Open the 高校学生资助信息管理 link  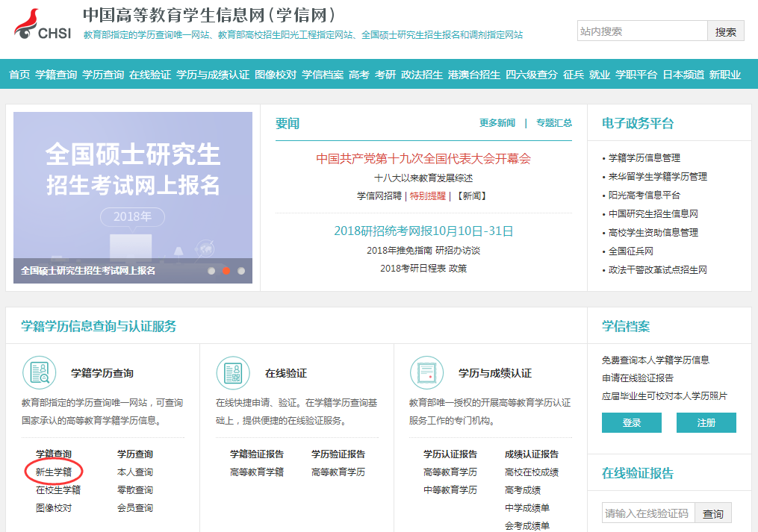click(653, 233)
